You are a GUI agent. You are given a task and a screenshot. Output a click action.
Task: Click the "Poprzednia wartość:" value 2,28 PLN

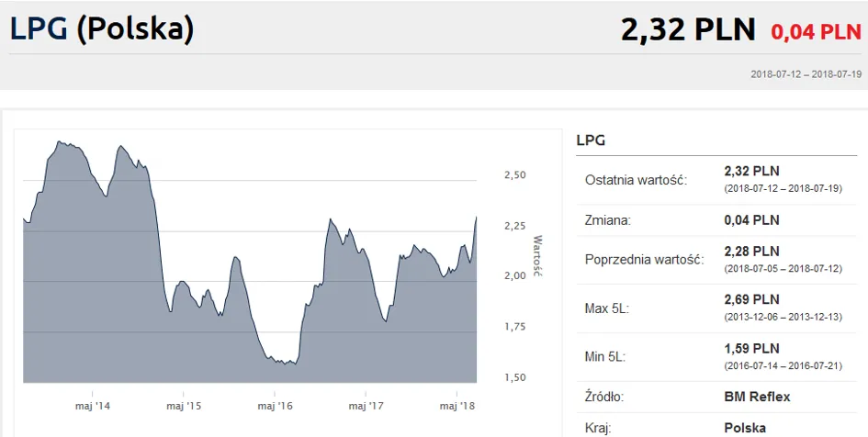pos(751,251)
